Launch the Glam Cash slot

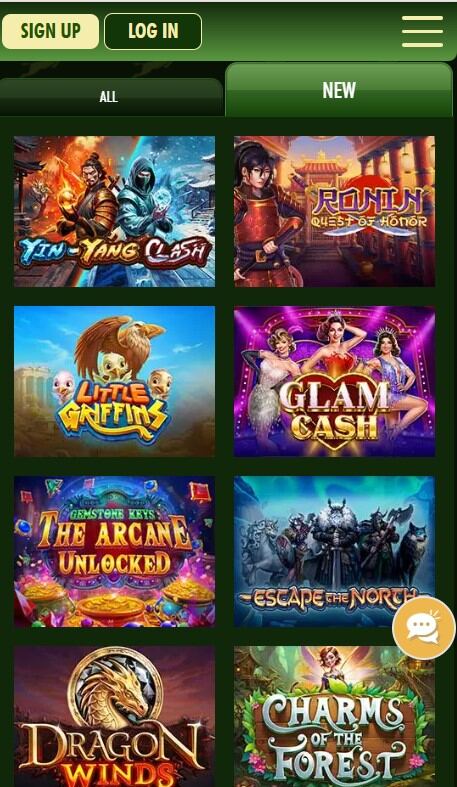click(x=335, y=381)
